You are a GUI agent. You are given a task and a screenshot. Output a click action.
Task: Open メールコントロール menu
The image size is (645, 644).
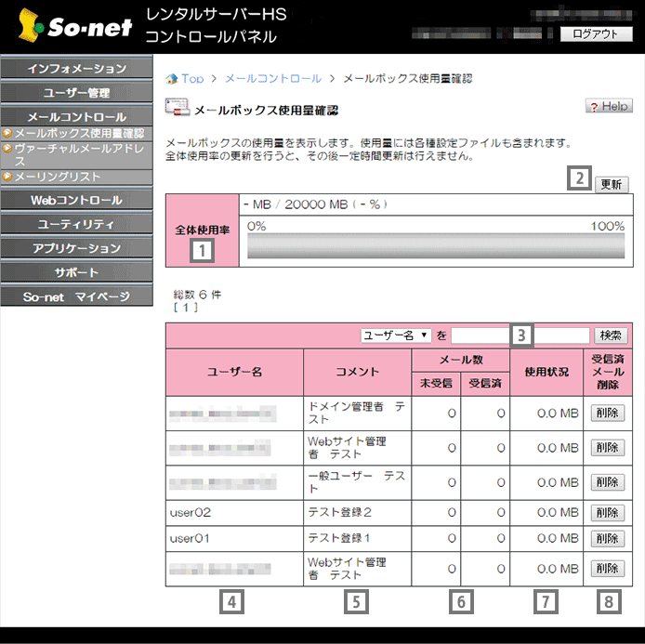76,117
